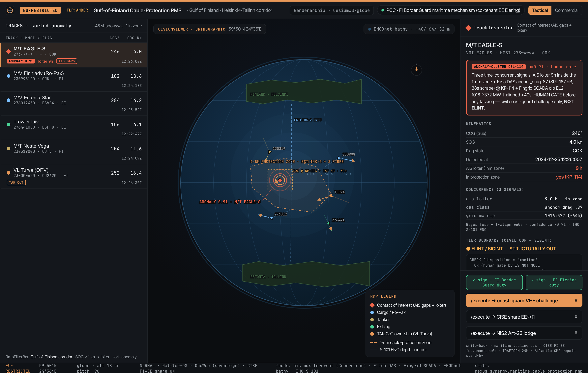The width and height of the screenshot is (588, 373).
Task: Switch to the Commercial view tab
Action: (567, 10)
